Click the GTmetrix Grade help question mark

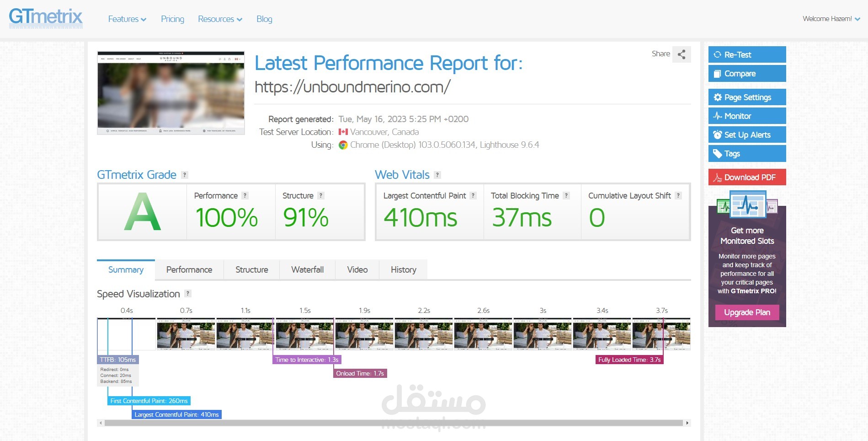click(x=185, y=175)
